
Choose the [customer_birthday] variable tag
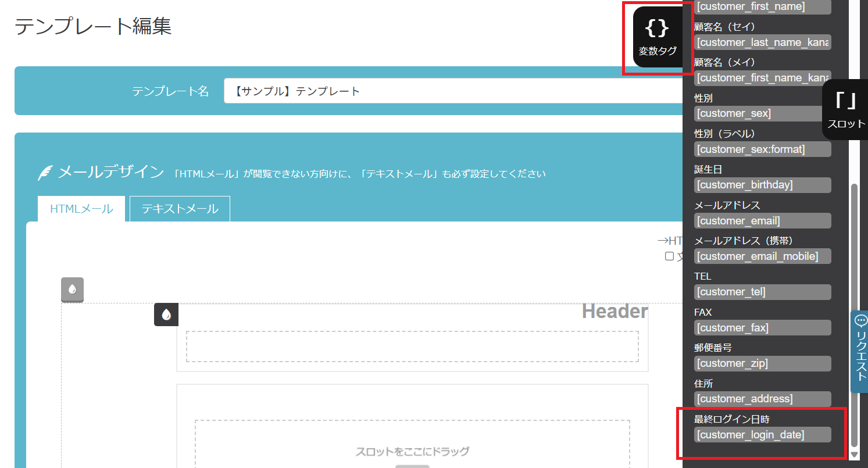pos(762,185)
